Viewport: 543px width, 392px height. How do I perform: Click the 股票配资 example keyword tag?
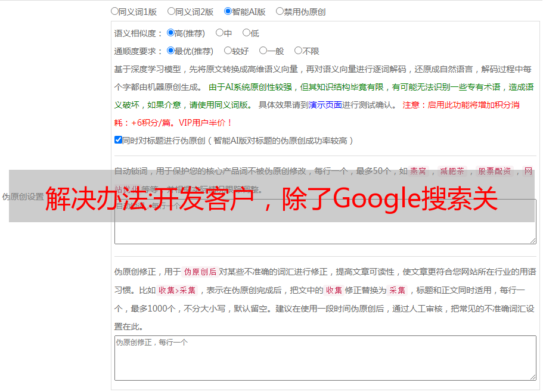(x=494, y=171)
